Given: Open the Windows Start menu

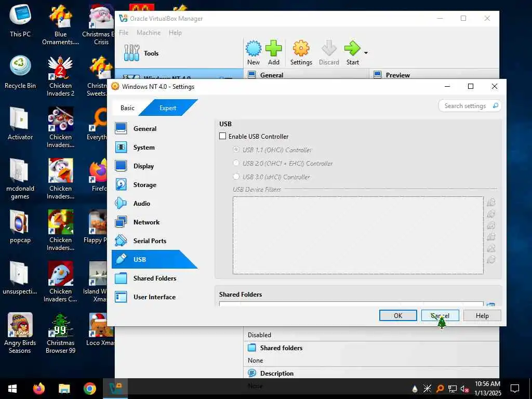Looking at the screenshot, I should tap(12, 389).
